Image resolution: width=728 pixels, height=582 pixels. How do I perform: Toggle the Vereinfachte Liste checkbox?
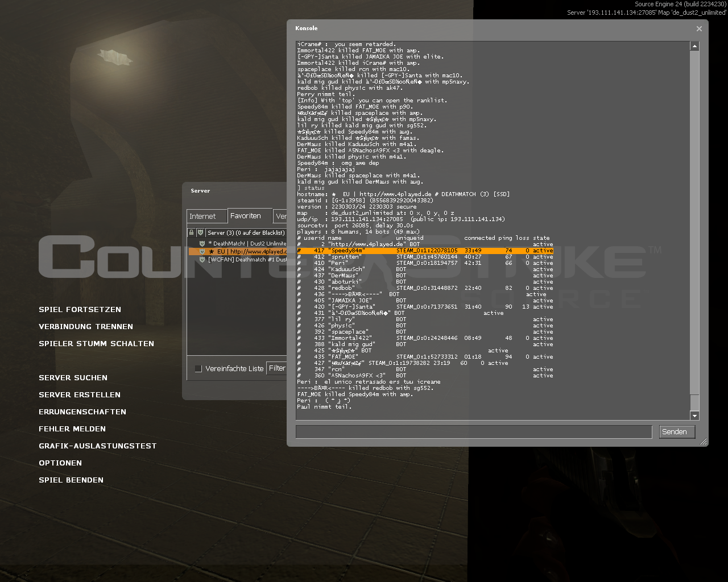pos(198,368)
